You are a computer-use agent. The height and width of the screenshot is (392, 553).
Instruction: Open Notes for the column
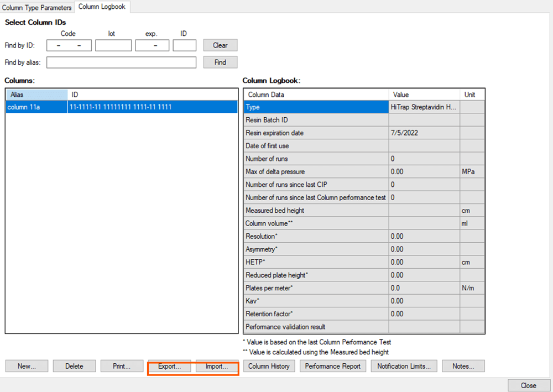[463, 366]
